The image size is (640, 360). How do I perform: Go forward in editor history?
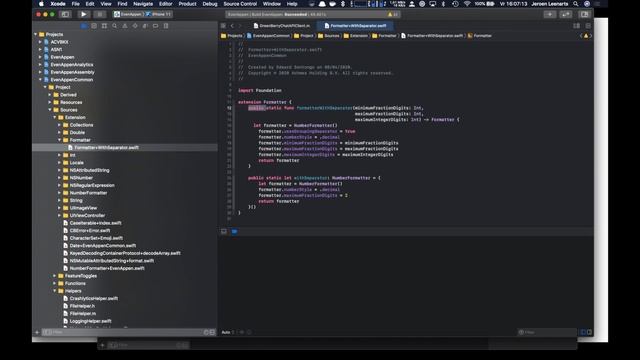coord(240,26)
